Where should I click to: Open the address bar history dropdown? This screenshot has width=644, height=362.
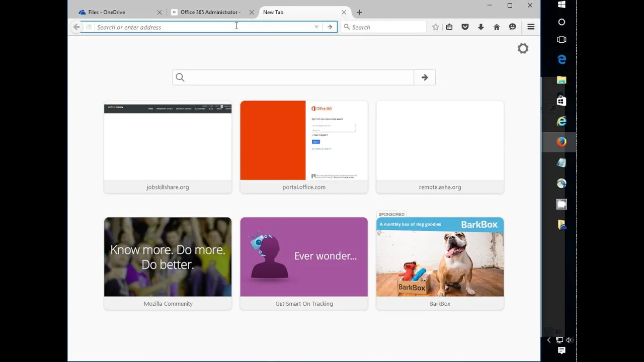tap(316, 27)
